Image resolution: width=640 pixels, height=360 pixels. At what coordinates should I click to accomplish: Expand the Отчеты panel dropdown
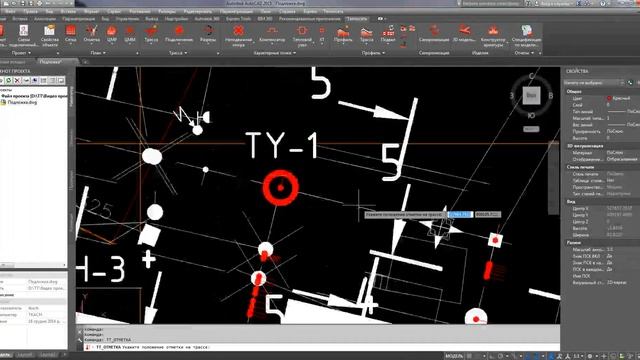pyautogui.click(x=524, y=53)
